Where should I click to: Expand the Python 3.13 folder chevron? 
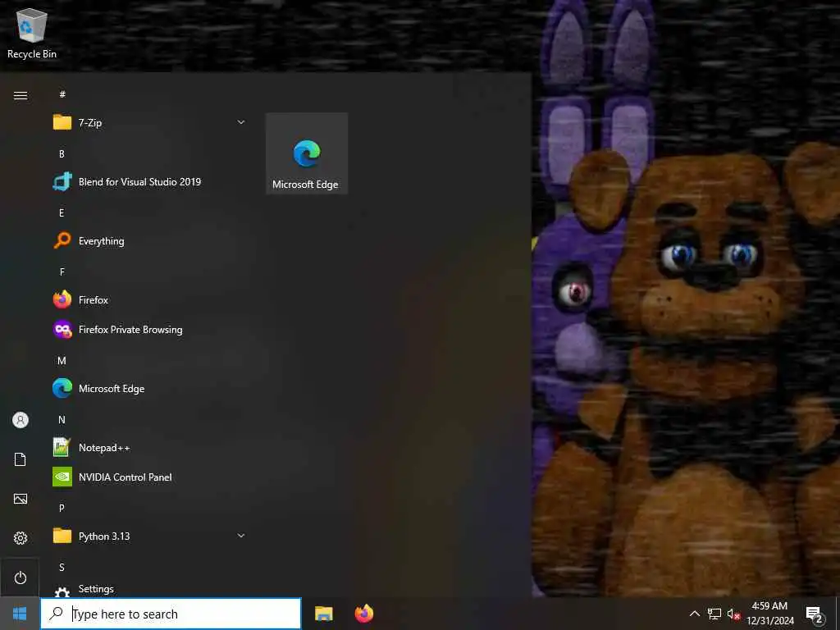[x=241, y=536]
